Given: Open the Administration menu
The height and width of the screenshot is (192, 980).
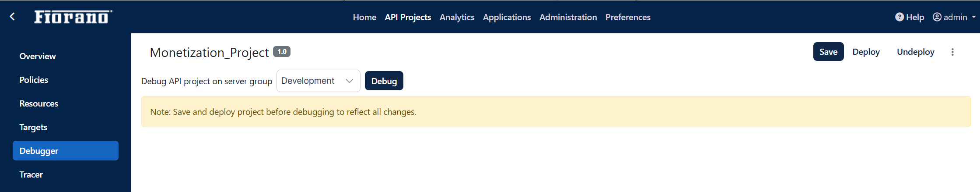Looking at the screenshot, I should (568, 17).
